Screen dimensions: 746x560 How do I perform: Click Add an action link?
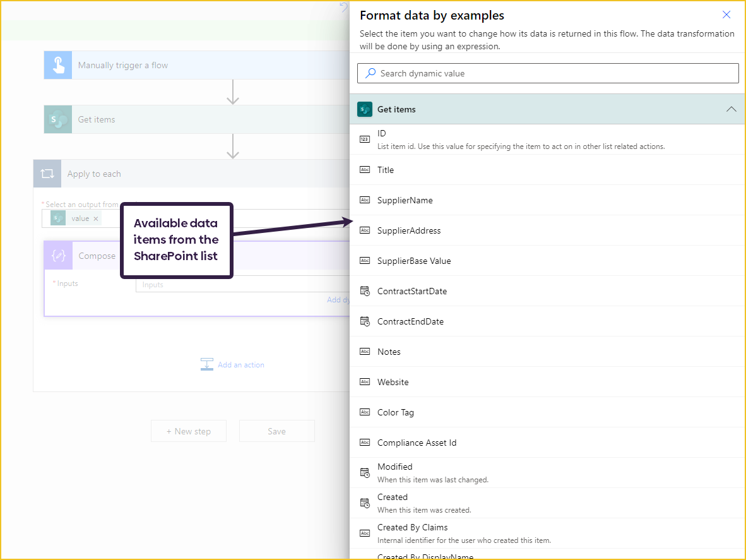(x=240, y=365)
